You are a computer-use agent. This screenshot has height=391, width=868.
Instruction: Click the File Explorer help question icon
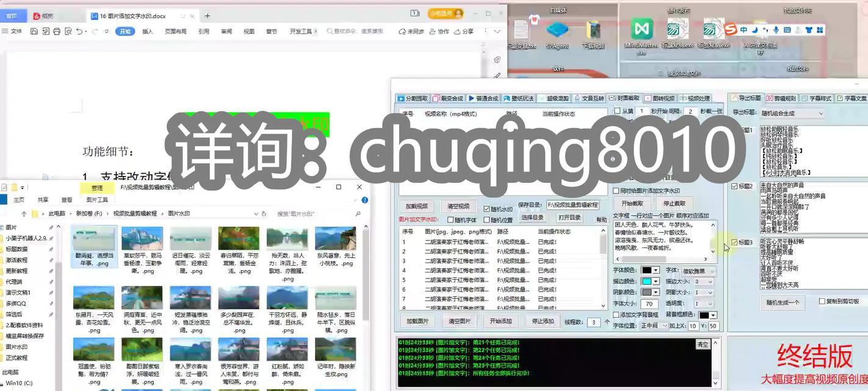[x=365, y=200]
